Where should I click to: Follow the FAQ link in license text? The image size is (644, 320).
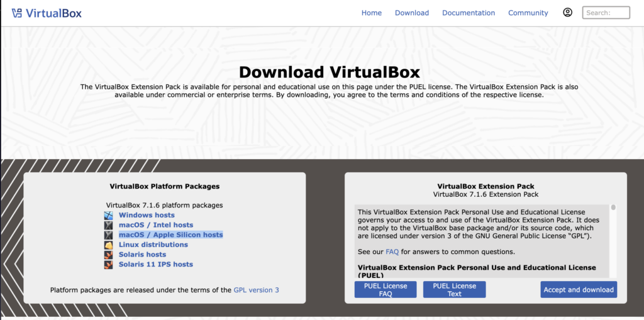[x=392, y=252]
